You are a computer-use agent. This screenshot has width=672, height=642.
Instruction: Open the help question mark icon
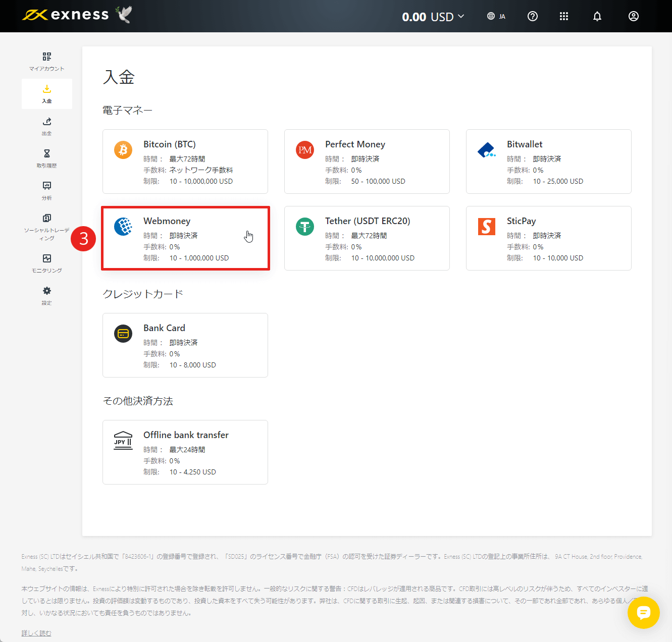tap(533, 16)
